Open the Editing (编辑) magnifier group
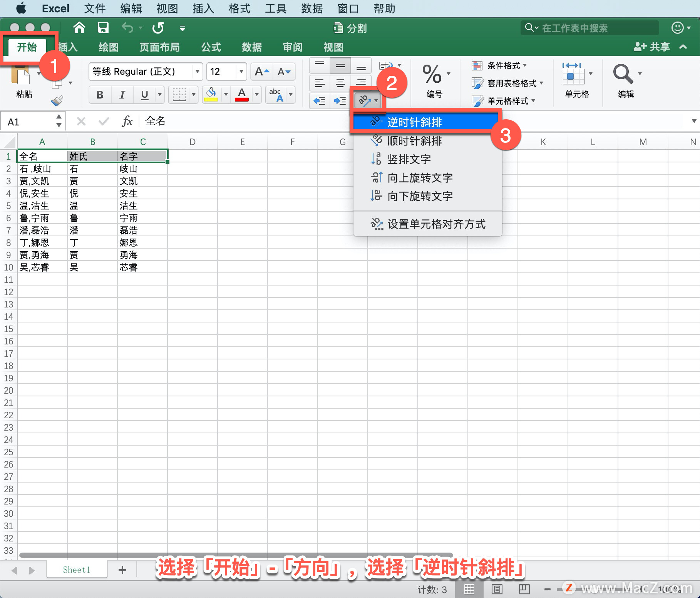 [x=626, y=80]
